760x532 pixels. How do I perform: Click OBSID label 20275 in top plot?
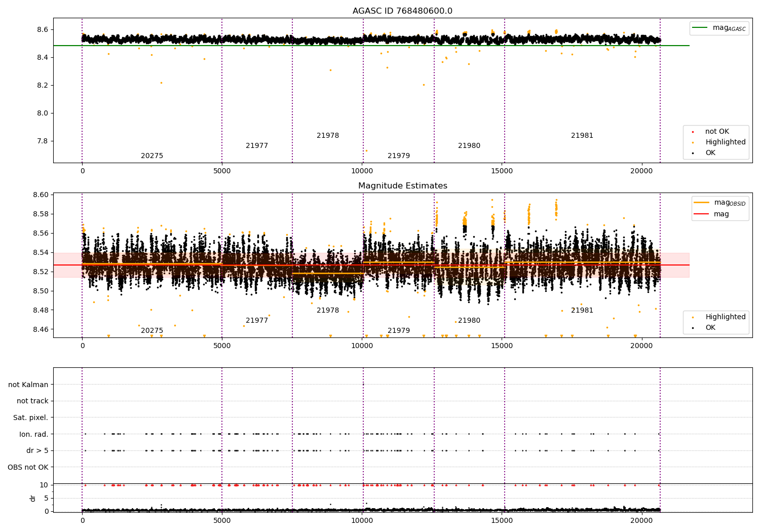coord(152,156)
